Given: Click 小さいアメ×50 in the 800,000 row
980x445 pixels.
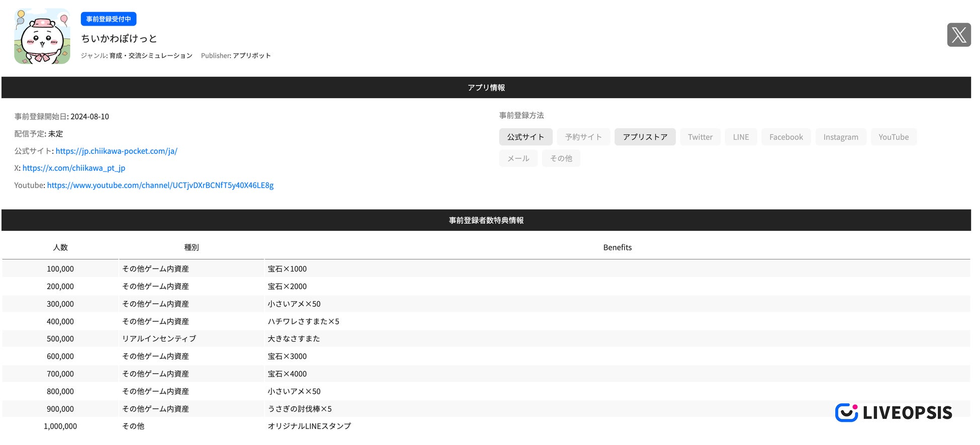Looking at the screenshot, I should [294, 391].
